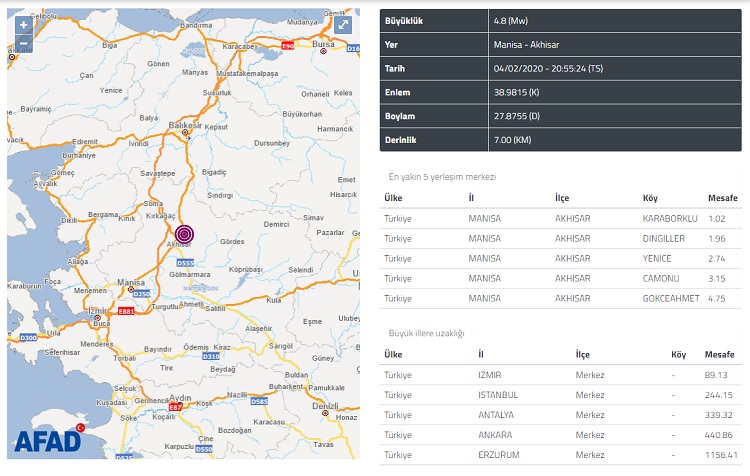Image resolution: width=750 pixels, height=476 pixels.
Task: Click the ISTANBUL row in big cities table
Action: coord(562,393)
